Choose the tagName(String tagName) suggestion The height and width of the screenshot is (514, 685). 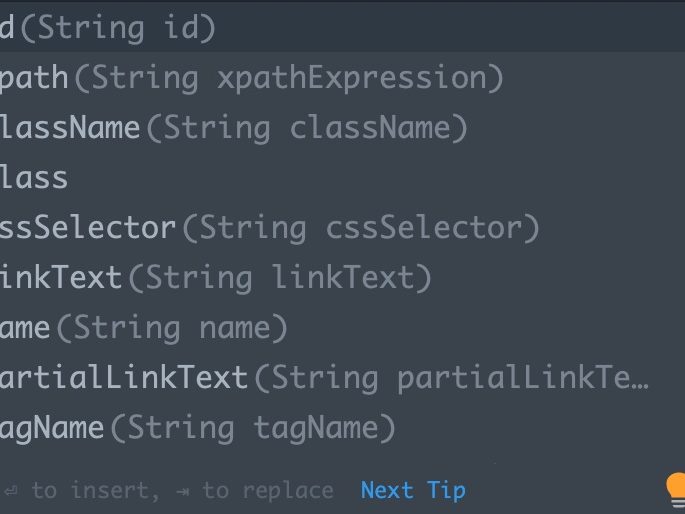pyautogui.click(x=197, y=428)
